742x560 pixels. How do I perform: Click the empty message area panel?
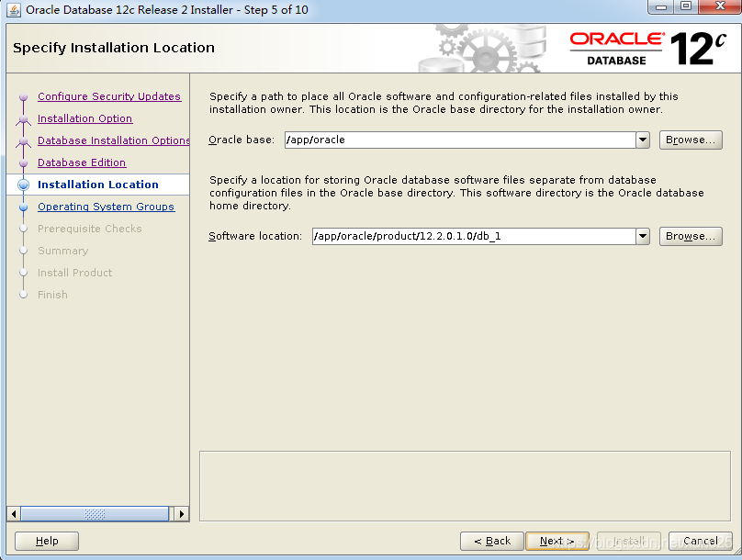pos(466,487)
